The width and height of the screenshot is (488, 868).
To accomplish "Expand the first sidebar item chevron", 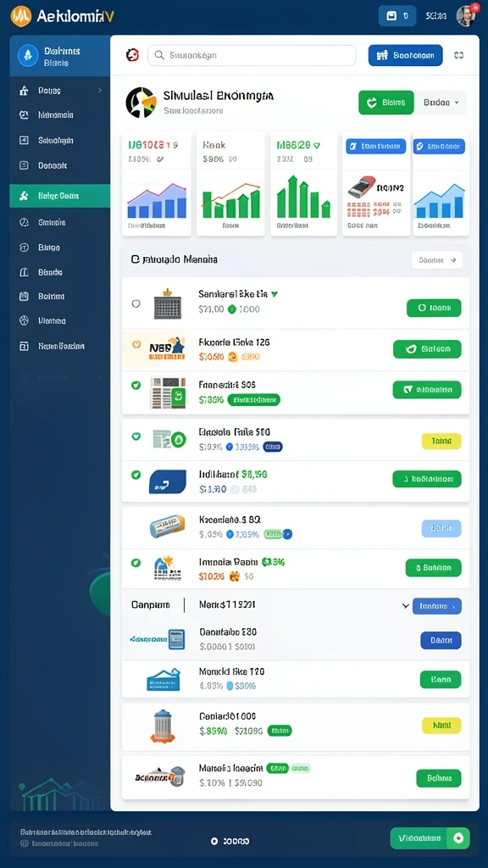I will pos(100,90).
